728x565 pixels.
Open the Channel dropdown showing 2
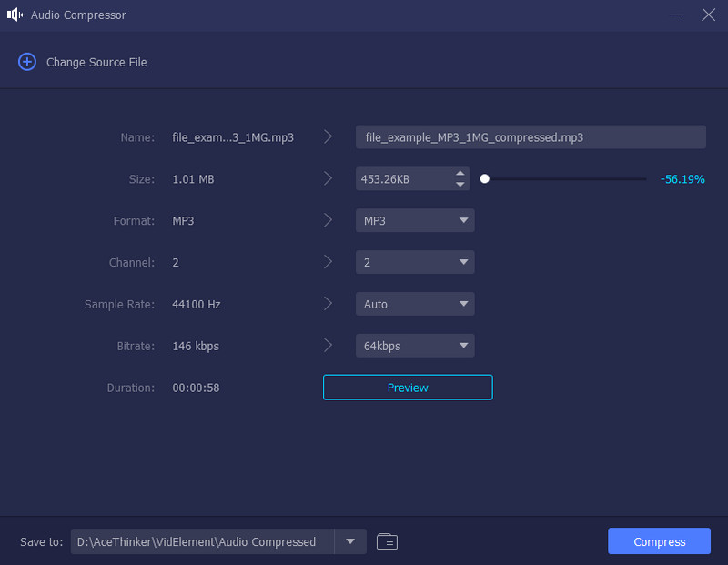tap(415, 262)
